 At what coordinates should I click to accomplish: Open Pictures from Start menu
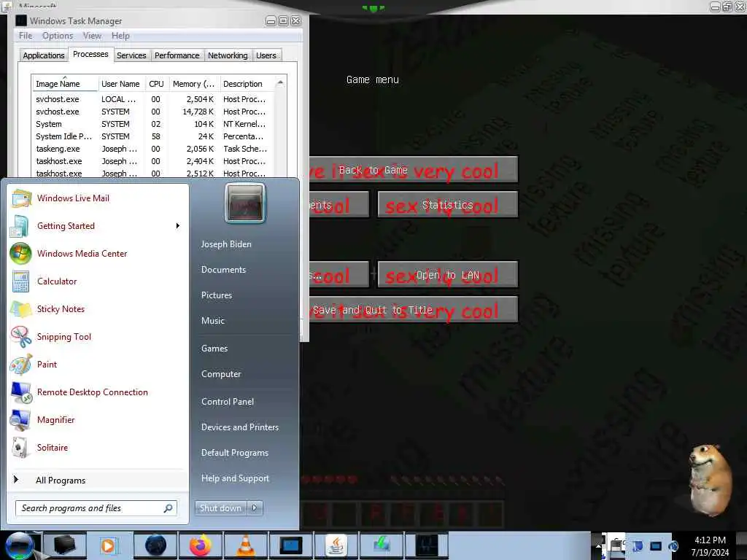pyautogui.click(x=217, y=295)
